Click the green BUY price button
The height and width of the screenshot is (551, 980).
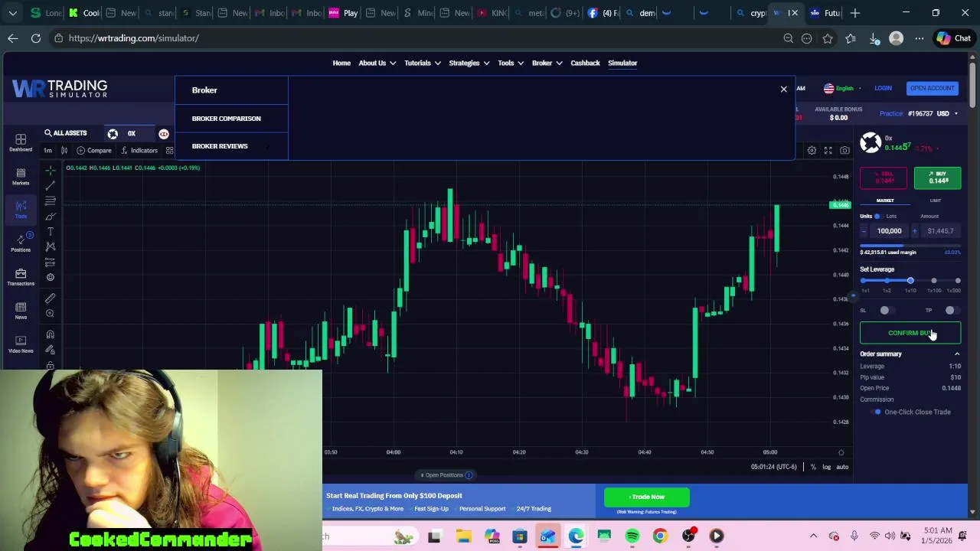click(x=938, y=178)
